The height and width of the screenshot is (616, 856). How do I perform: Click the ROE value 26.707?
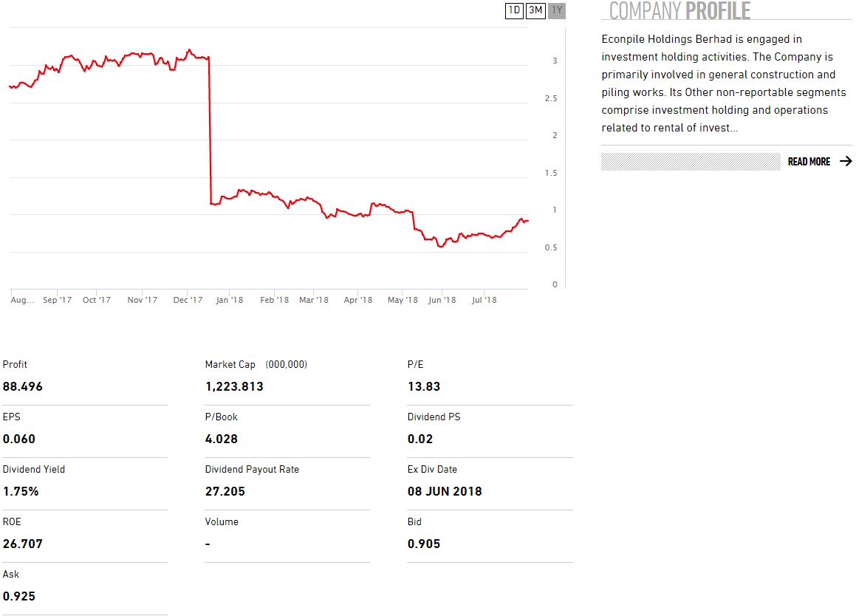[x=23, y=544]
